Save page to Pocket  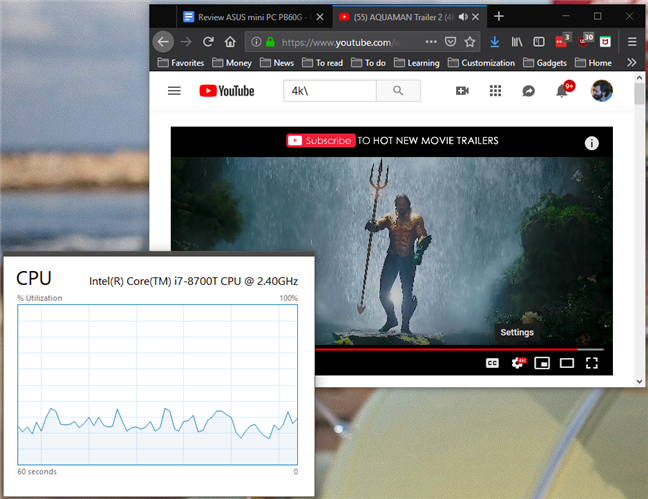click(x=450, y=41)
